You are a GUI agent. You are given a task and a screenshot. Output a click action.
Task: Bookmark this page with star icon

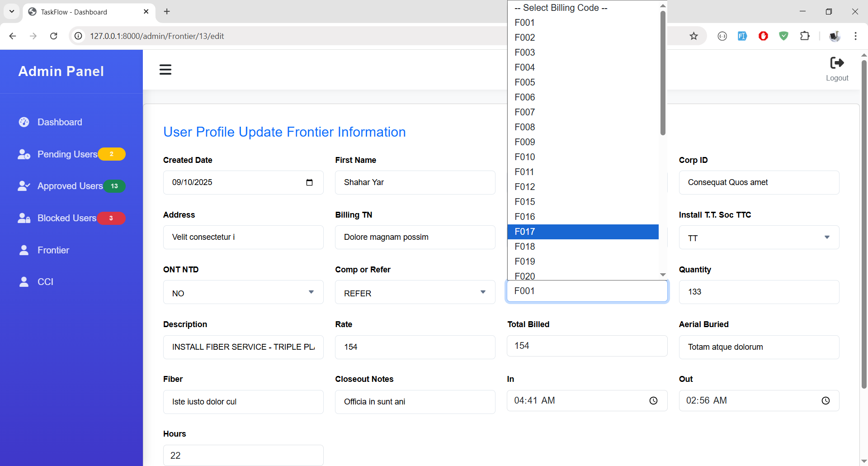(x=693, y=36)
